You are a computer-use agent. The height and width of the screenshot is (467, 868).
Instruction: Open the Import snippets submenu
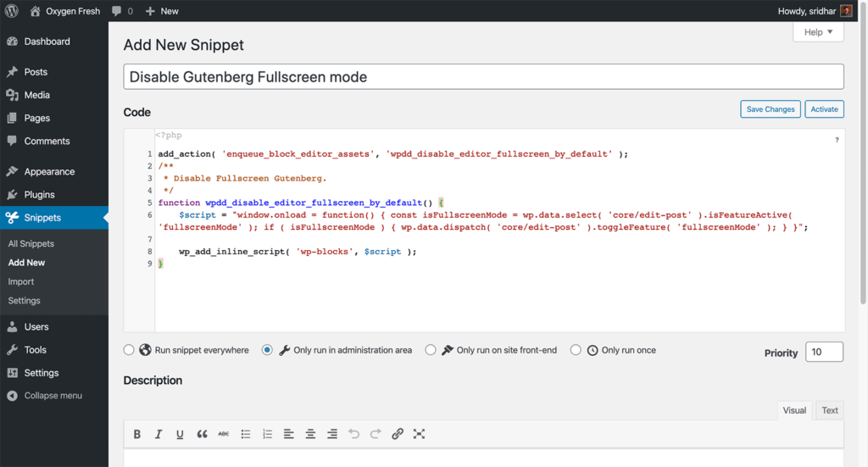coord(21,281)
